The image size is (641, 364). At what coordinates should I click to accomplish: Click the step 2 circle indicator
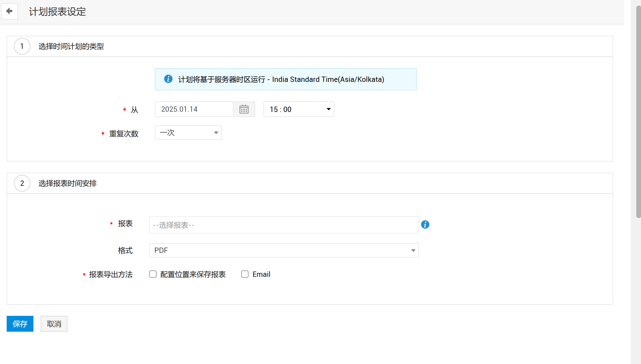pyautogui.click(x=22, y=183)
